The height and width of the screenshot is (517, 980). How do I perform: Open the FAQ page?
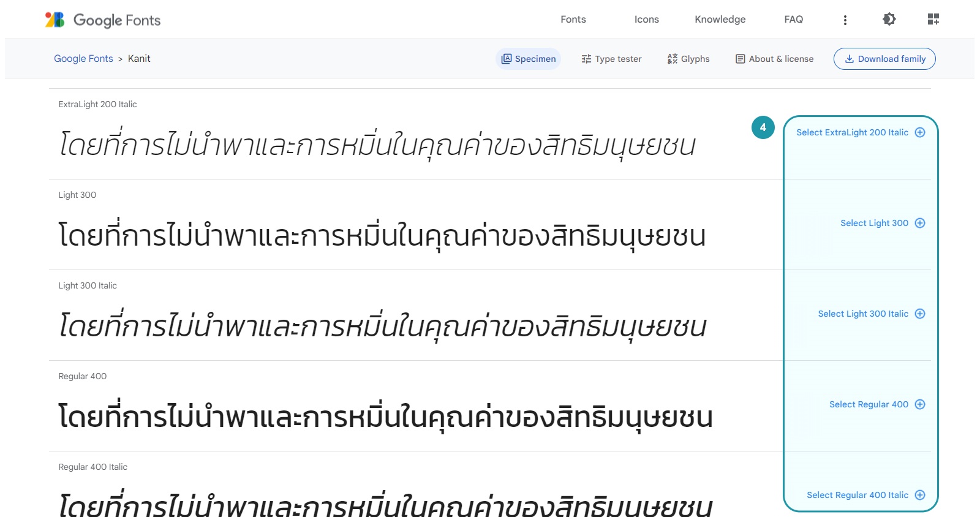click(794, 20)
